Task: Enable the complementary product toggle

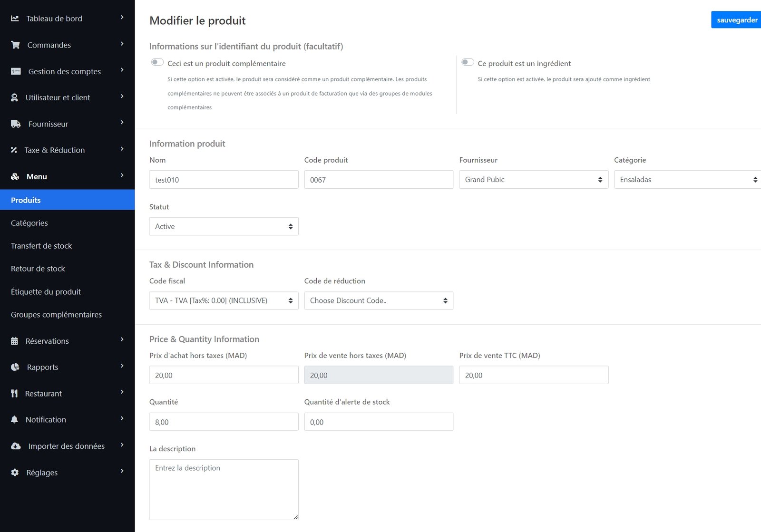Action: coord(157,62)
